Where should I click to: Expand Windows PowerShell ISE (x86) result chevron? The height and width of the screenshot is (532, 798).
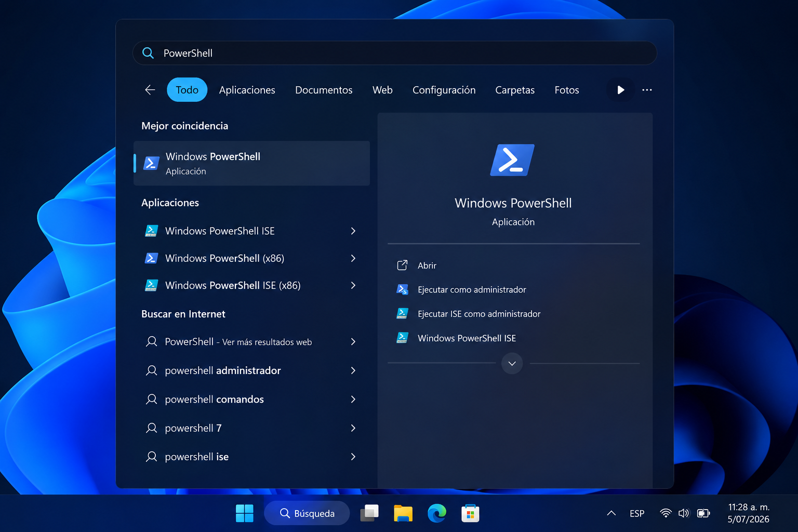(x=353, y=285)
